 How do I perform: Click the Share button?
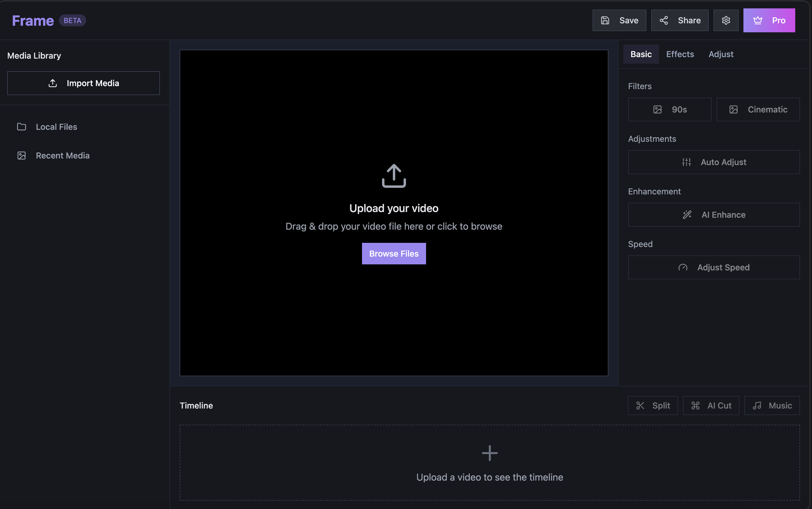pyautogui.click(x=680, y=21)
